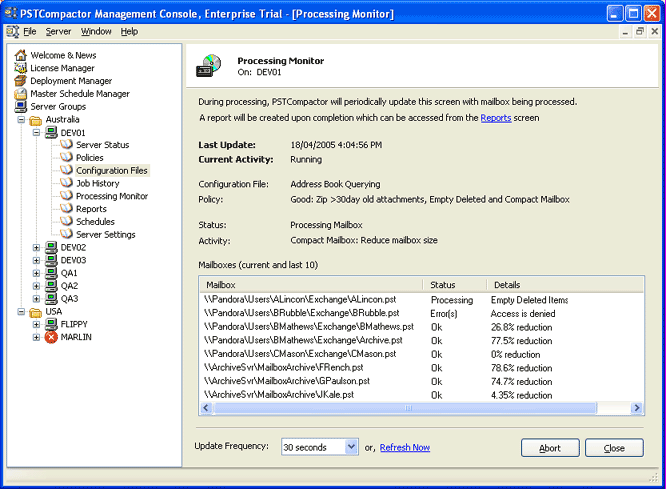Click the Policies book icon
Image resolution: width=666 pixels, height=489 pixels.
click(x=66, y=157)
